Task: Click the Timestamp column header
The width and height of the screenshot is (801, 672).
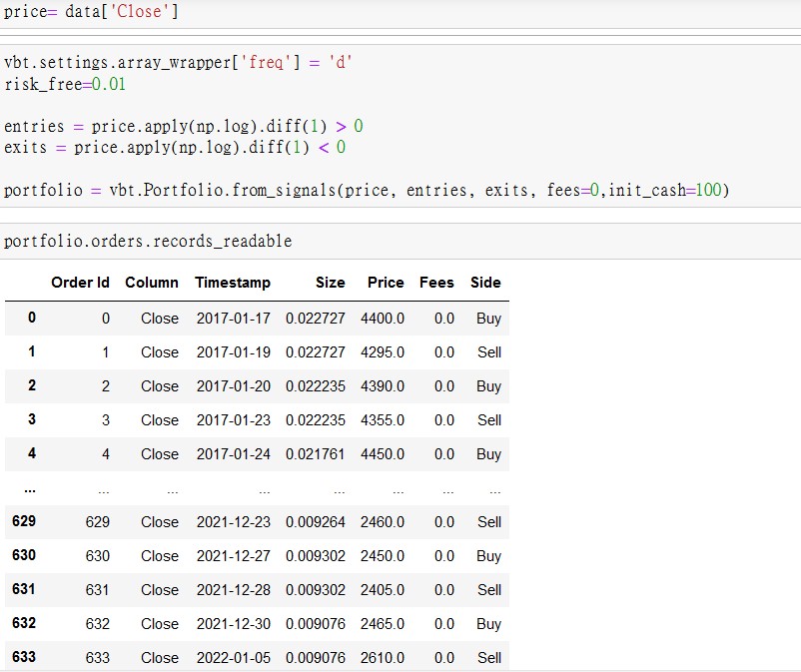Action: [233, 283]
